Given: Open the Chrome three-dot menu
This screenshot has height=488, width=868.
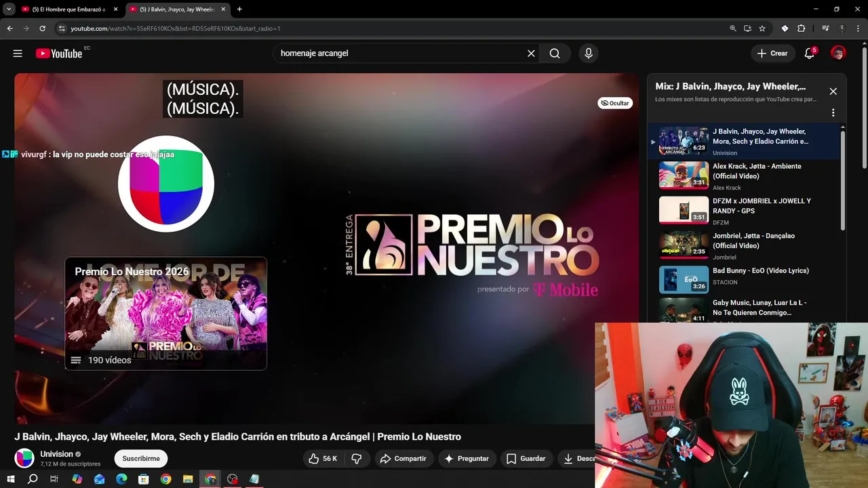Looking at the screenshot, I should pyautogui.click(x=859, y=28).
